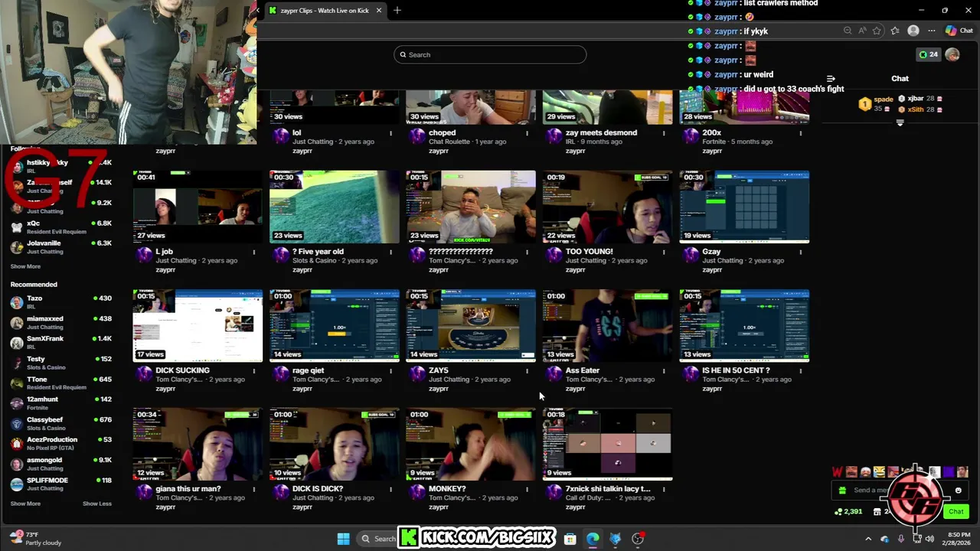
Task: Click the green Chat send button
Action: click(x=955, y=511)
